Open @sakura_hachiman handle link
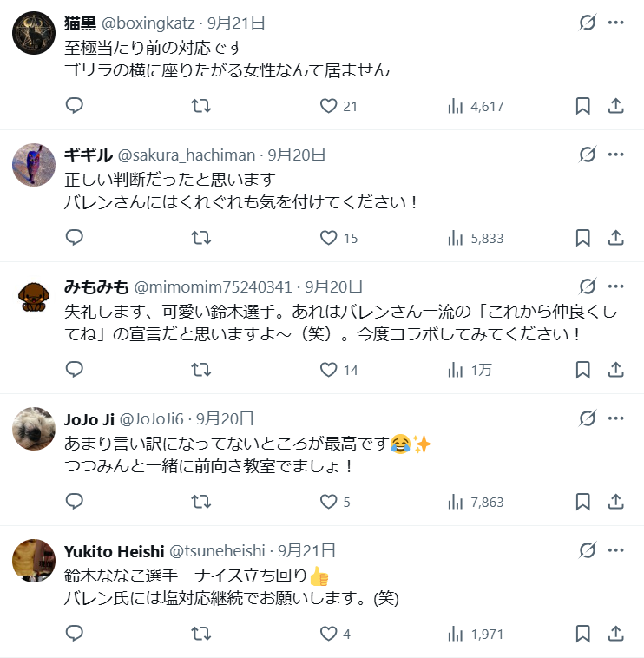The height and width of the screenshot is (658, 644). [187, 155]
